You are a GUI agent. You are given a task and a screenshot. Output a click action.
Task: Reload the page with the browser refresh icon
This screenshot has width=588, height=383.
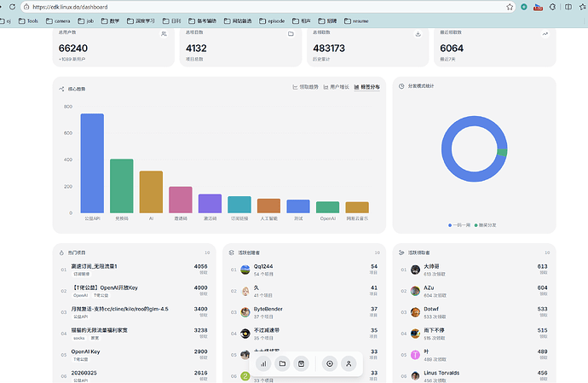point(13,7)
